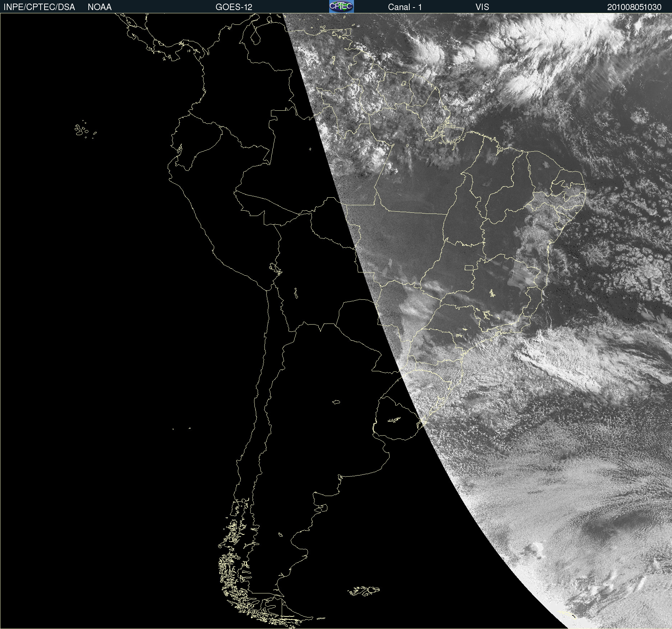The height and width of the screenshot is (629, 672).
Task: Click the GOES-12 satellite label
Action: (234, 7)
